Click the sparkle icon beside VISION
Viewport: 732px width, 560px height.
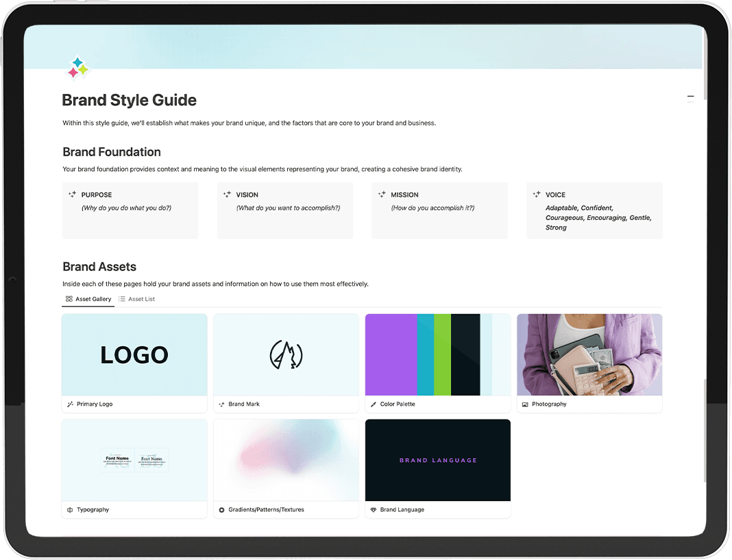pyautogui.click(x=227, y=195)
